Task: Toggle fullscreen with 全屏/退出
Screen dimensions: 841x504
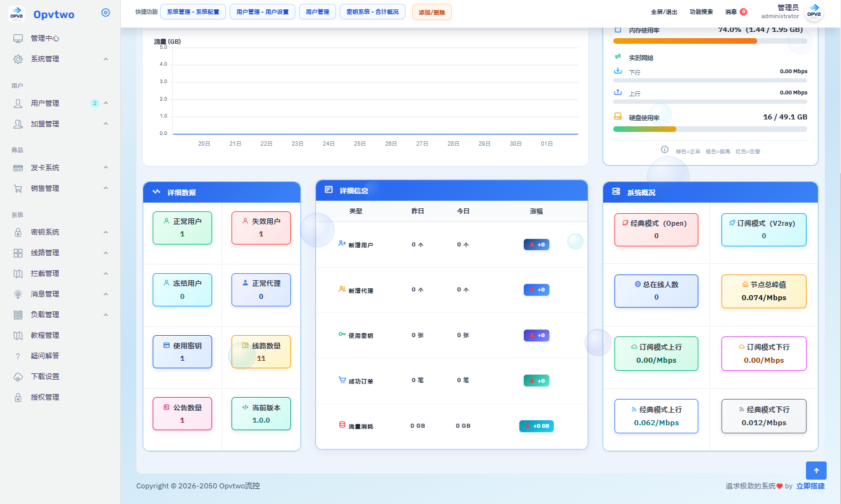Action: pyautogui.click(x=664, y=12)
